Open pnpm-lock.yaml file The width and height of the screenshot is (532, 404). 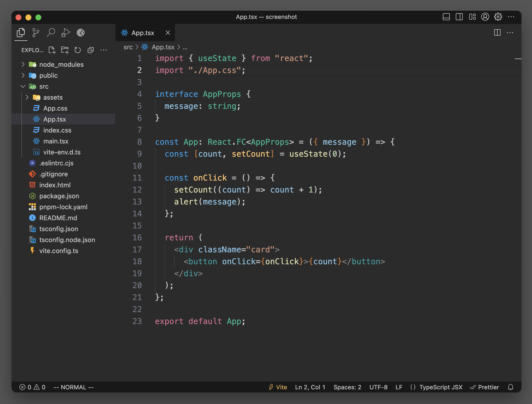(x=63, y=207)
